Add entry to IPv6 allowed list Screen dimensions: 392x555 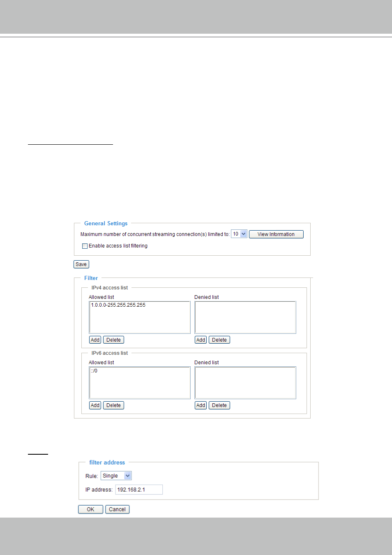coord(95,405)
